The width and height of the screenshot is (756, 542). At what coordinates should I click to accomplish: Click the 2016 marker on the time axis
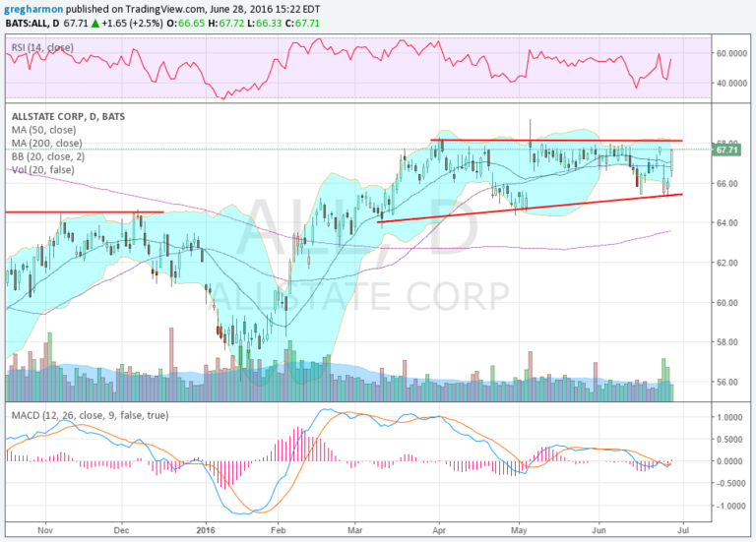click(x=206, y=527)
